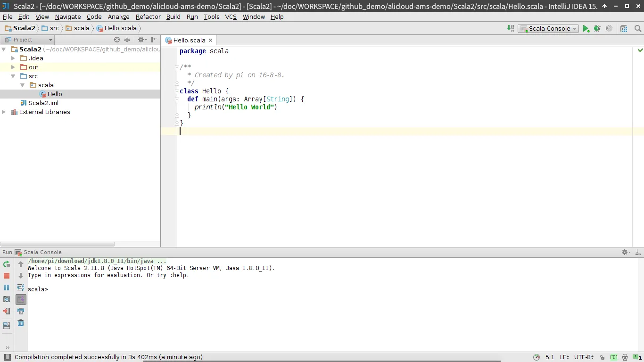Clear all console output with trash icon
The image size is (644, 362).
coord(21,323)
